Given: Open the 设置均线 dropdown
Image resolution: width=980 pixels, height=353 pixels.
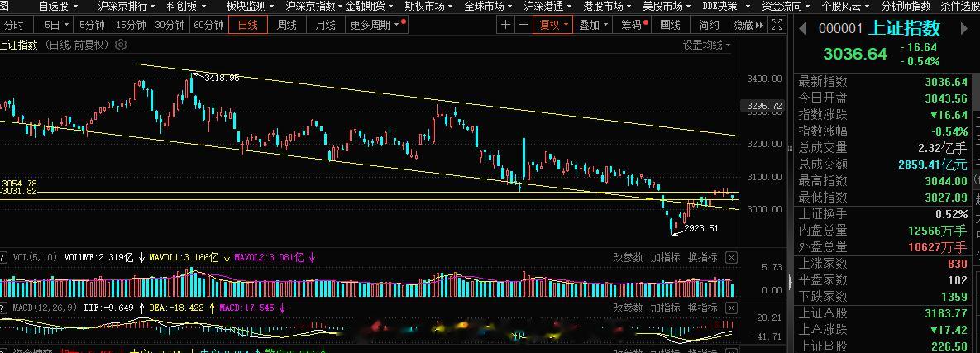Looking at the screenshot, I should [706, 45].
